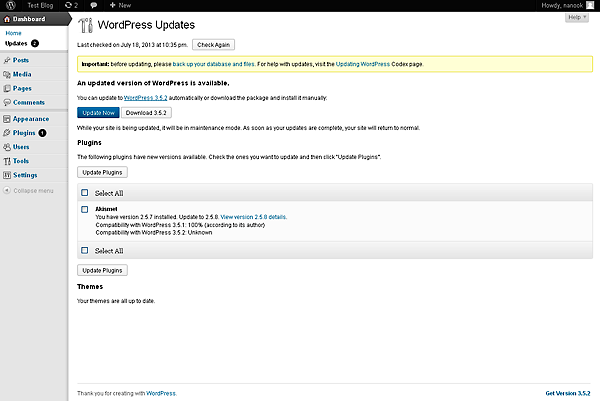Click the Media icon in sidebar
This screenshot has height=401, width=600.
coord(7,74)
